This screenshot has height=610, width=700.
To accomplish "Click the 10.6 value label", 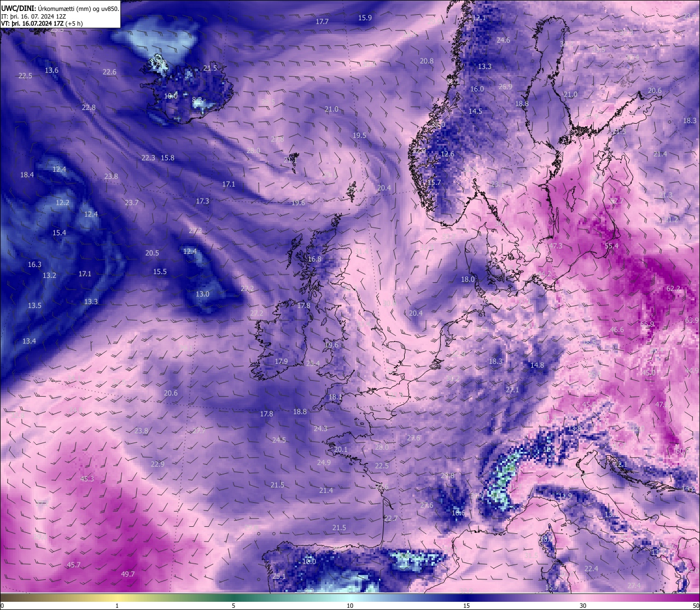I will point(458,513).
